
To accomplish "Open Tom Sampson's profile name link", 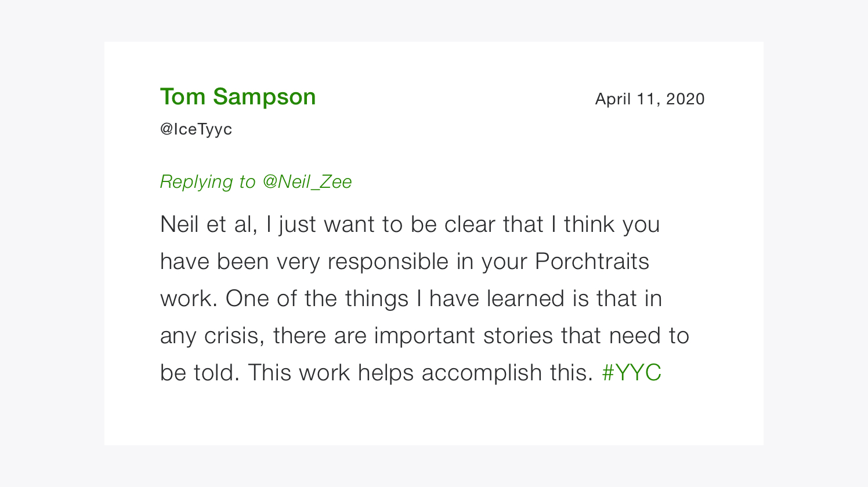I will [x=238, y=97].
